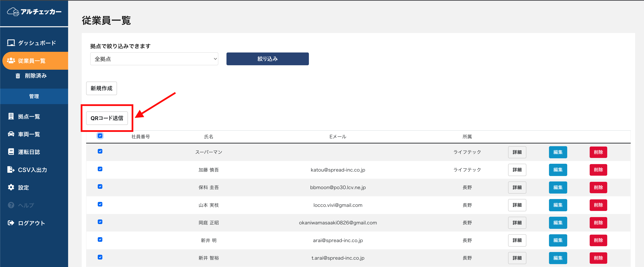The width and height of the screenshot is (644, 267).
Task: Click 削除 for 岡庭 正昭
Action: 598,223
